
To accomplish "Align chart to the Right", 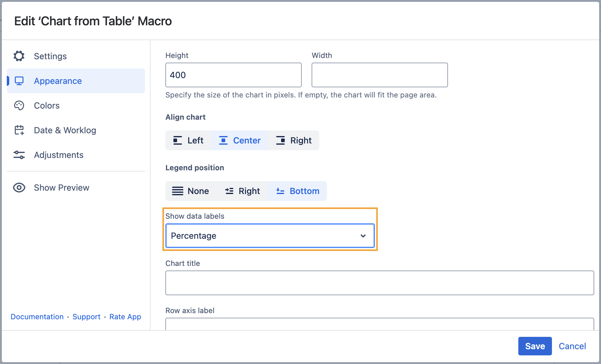I will 294,140.
